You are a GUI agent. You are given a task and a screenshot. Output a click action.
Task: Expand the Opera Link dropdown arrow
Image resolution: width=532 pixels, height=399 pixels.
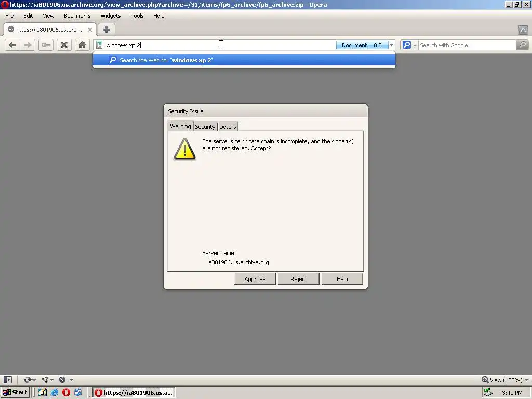point(34,380)
